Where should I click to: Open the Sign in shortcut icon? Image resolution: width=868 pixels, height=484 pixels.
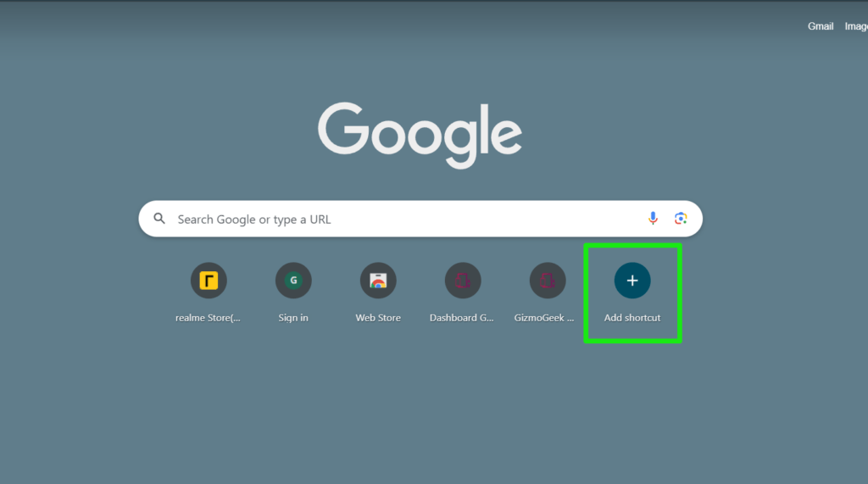coord(293,281)
